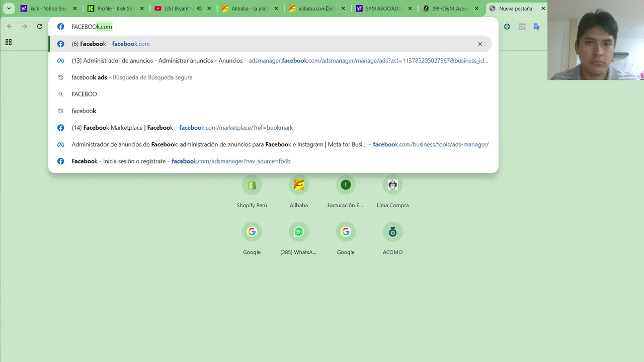Click the history clock icon beside 'facebook ads'
Viewport: 644px width, 362px height.
(60, 77)
